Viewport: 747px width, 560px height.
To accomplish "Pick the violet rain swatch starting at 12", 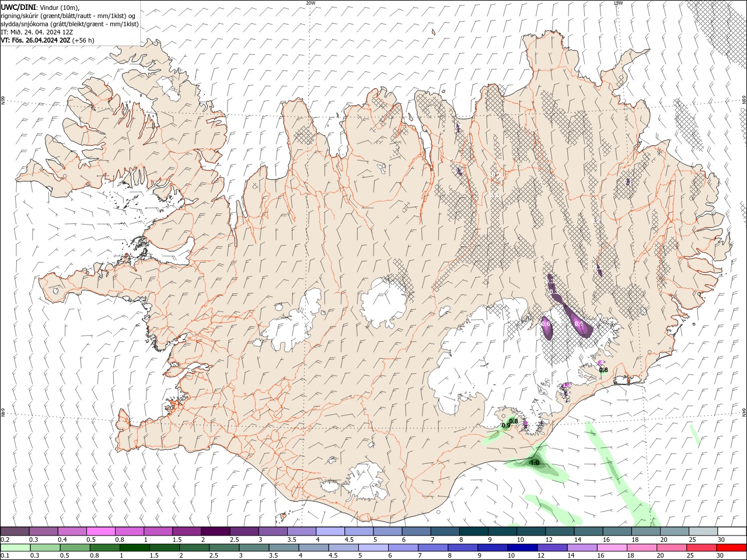I will click(x=552, y=547).
